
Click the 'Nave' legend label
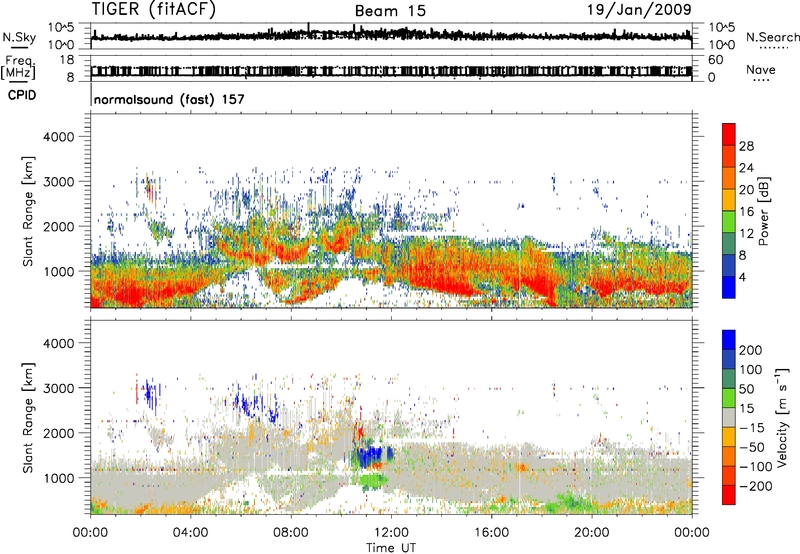[x=761, y=70]
